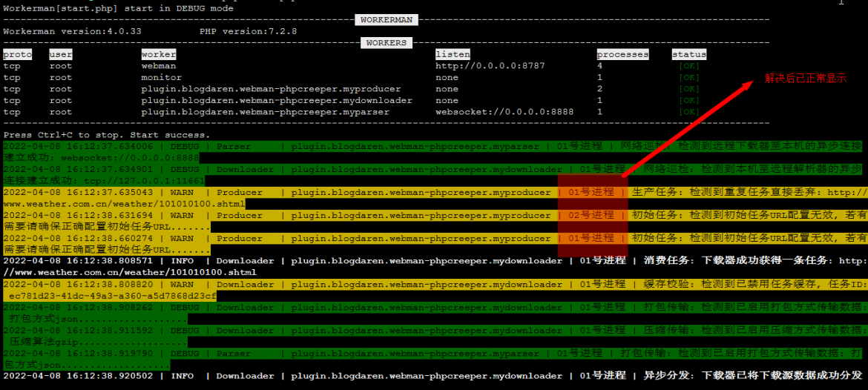The width and height of the screenshot is (868, 390).
Task: Click the 16:12:37.634901 DEBUG Downloader timestamp
Action: pyautogui.click(x=78, y=170)
